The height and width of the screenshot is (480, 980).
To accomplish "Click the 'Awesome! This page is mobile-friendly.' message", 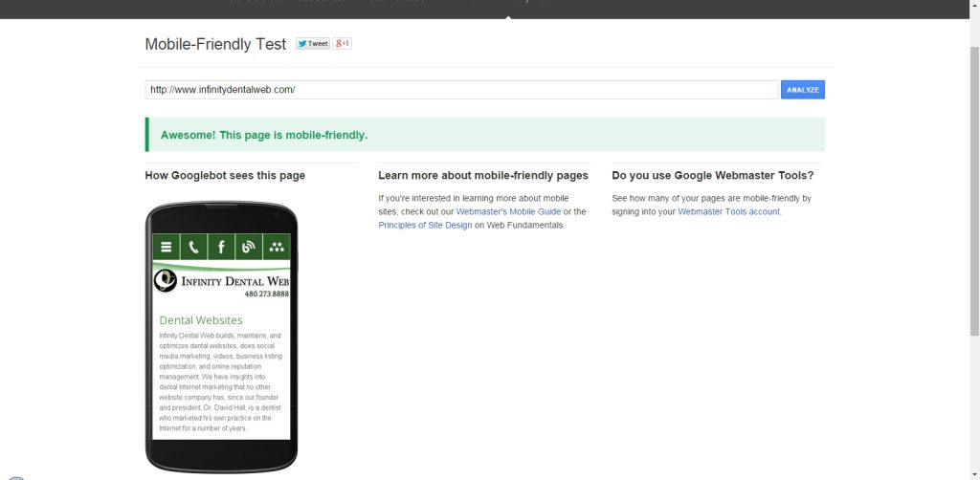I will pos(264,135).
